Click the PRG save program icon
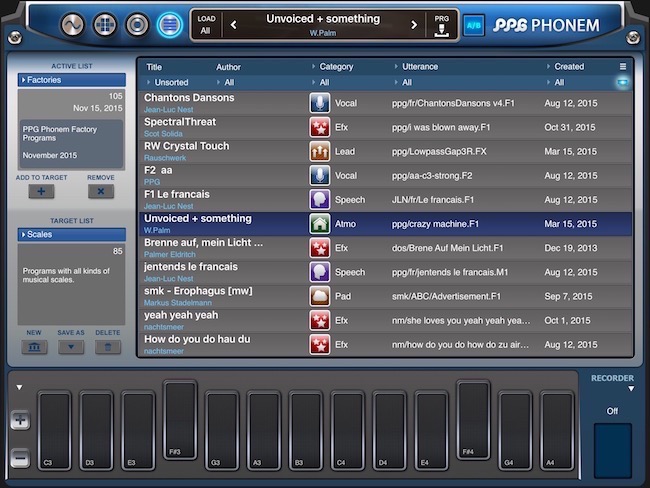Image resolution: width=650 pixels, height=488 pixels. (441, 26)
